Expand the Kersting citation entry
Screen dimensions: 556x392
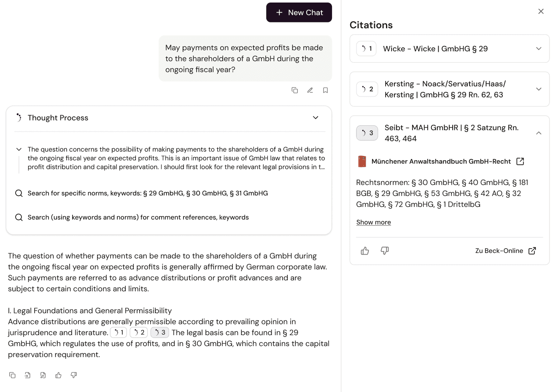click(539, 89)
